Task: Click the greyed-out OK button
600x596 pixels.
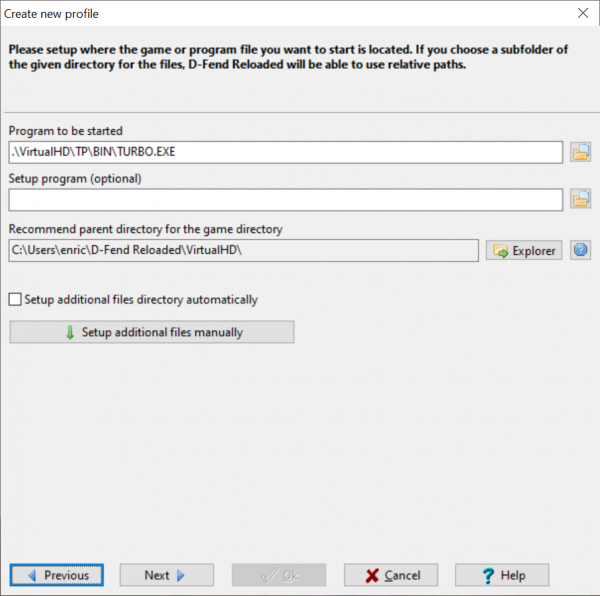Action: (278, 575)
